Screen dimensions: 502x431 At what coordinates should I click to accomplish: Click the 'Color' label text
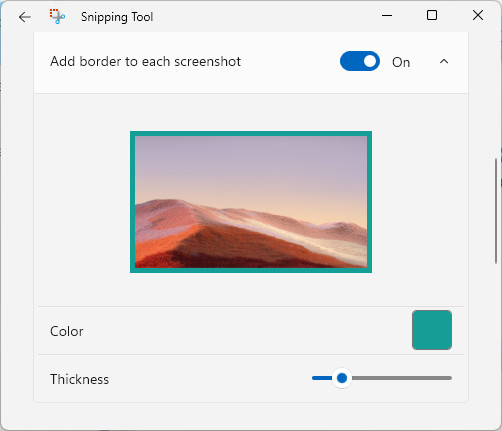67,331
